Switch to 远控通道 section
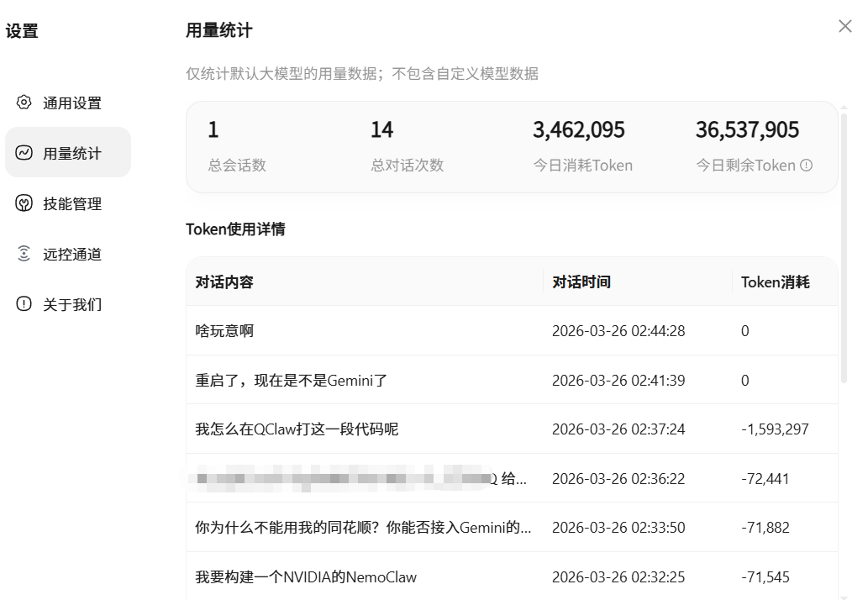The height and width of the screenshot is (600, 868). [x=68, y=254]
